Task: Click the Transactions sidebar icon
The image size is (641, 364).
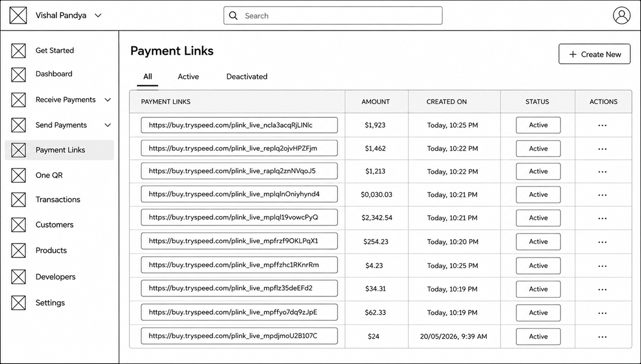Action: [x=18, y=200]
